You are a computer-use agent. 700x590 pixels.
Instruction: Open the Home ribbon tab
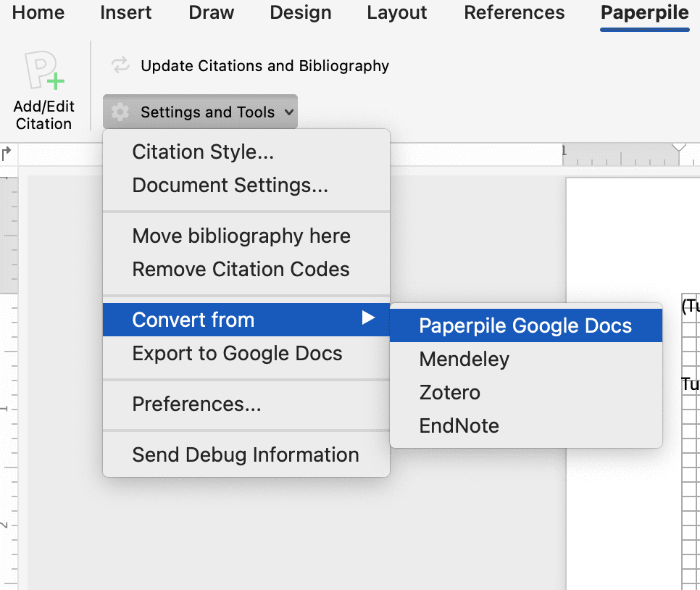coord(38,12)
